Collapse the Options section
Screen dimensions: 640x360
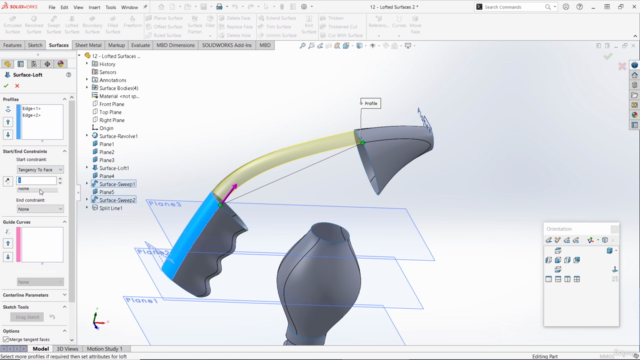(64, 331)
